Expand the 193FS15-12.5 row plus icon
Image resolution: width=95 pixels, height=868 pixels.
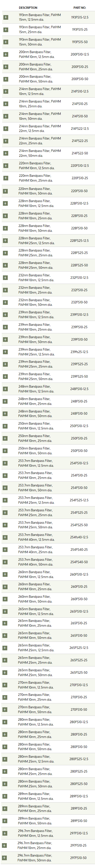point(6,17)
